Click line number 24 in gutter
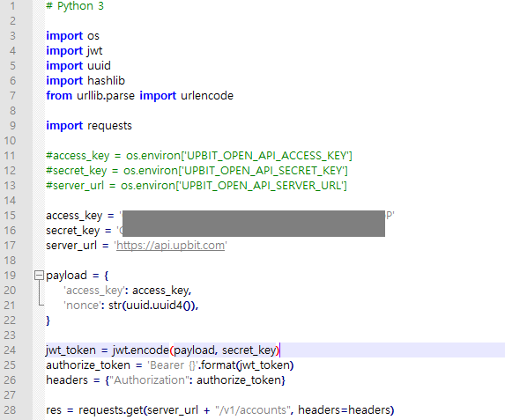505x420 pixels. click(x=10, y=350)
